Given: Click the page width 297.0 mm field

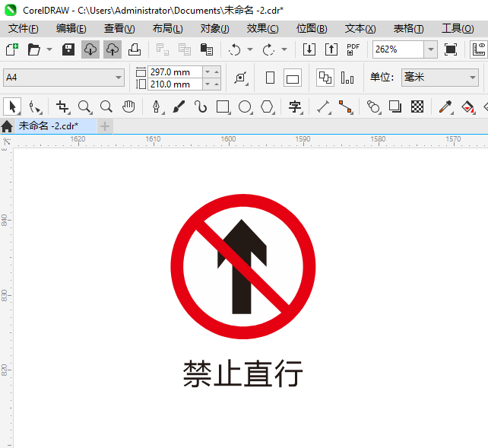Looking at the screenshot, I should pos(175,72).
